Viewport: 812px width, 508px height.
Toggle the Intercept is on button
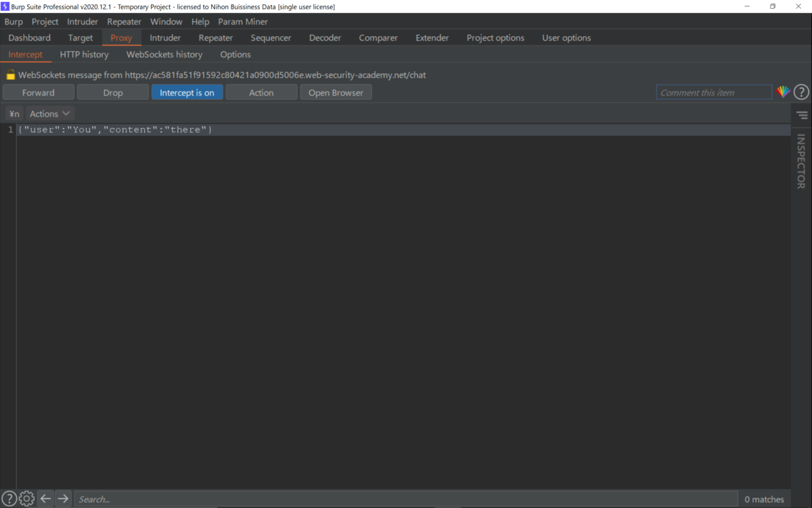tap(187, 93)
